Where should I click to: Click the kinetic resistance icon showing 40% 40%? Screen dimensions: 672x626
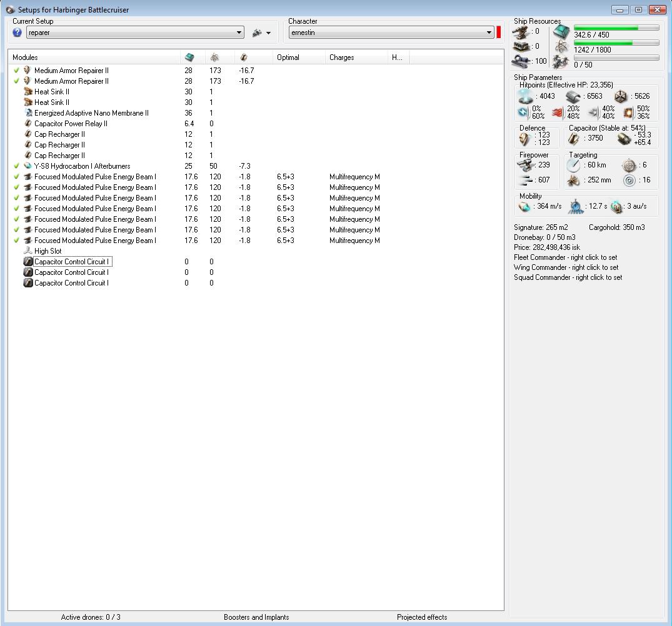click(593, 112)
